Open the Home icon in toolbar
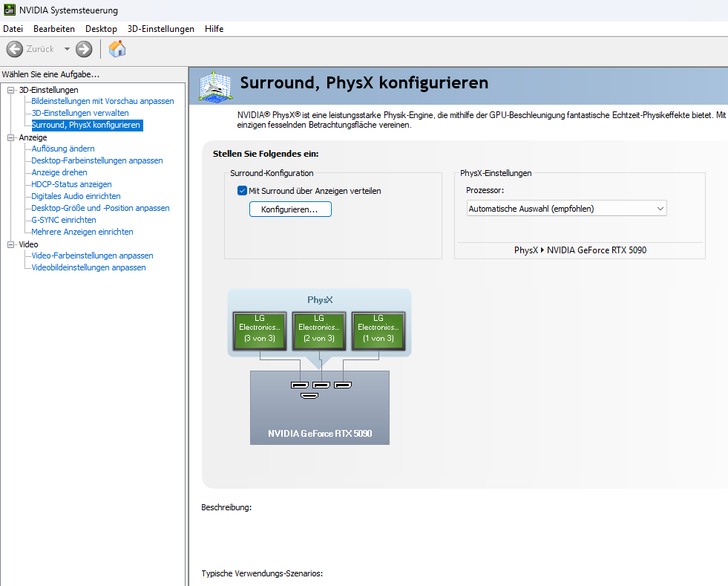The width and height of the screenshot is (728, 586). (117, 49)
